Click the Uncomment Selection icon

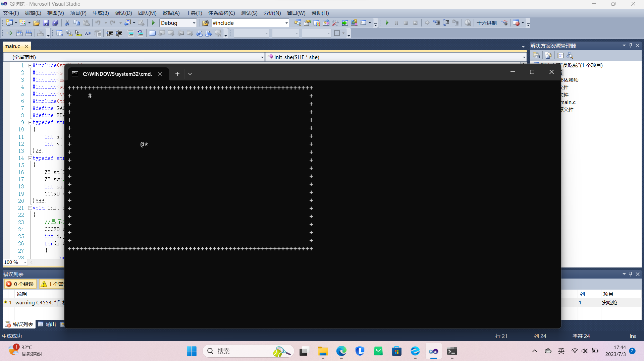pos(140,33)
